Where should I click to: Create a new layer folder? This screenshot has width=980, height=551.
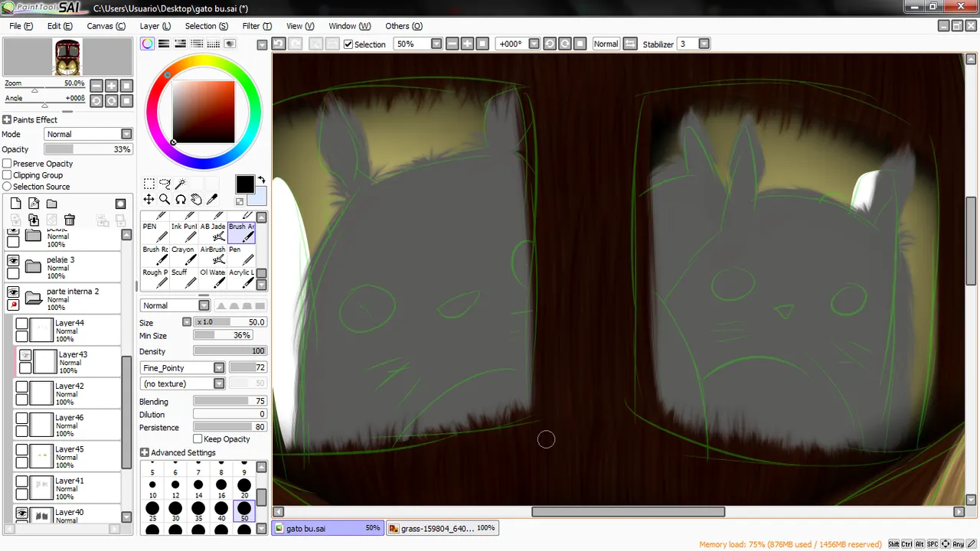pyautogui.click(x=51, y=204)
